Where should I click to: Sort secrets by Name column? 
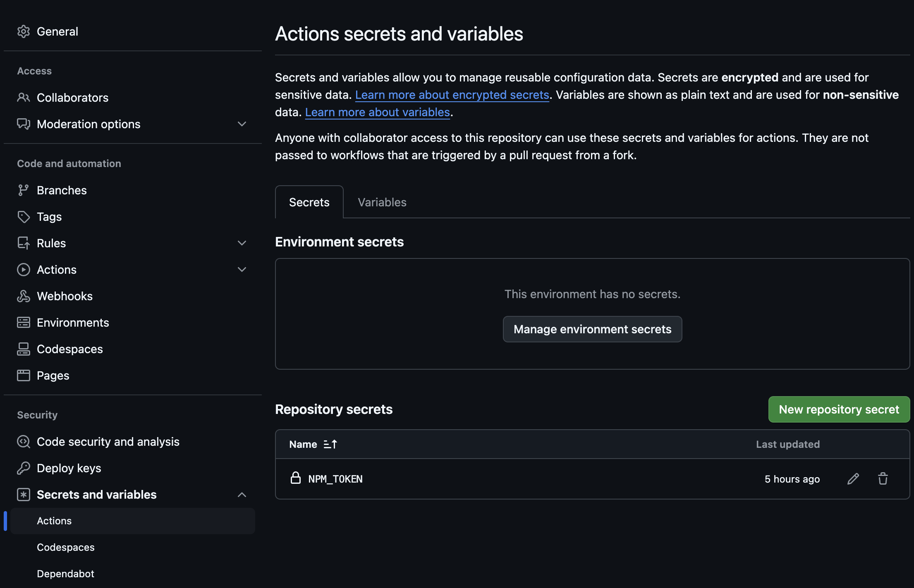pyautogui.click(x=313, y=444)
